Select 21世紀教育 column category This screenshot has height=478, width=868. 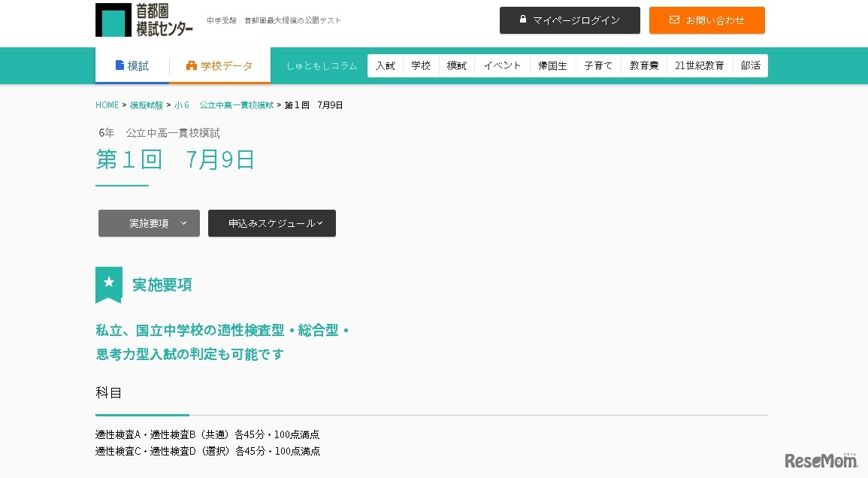pos(699,66)
